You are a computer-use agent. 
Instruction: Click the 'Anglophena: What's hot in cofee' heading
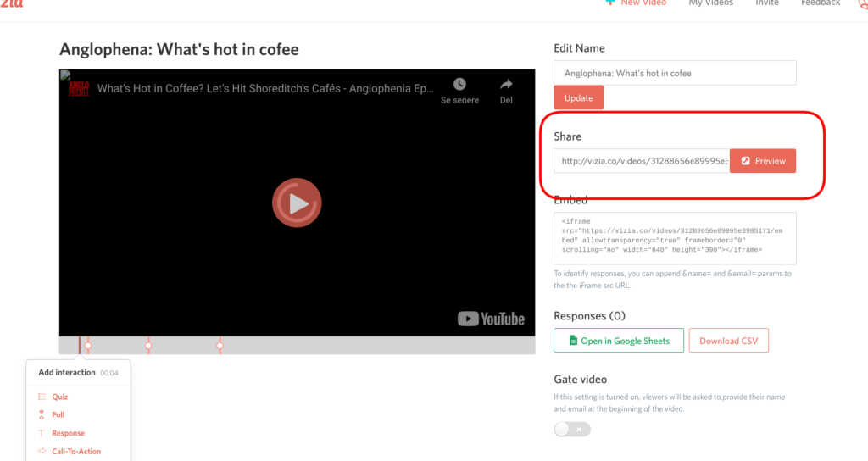tap(179, 49)
